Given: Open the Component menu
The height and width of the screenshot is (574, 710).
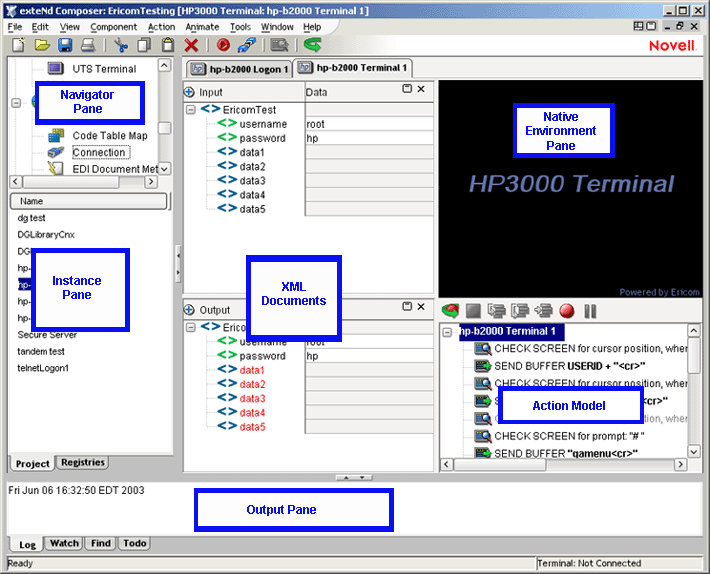Looking at the screenshot, I should click(x=113, y=27).
